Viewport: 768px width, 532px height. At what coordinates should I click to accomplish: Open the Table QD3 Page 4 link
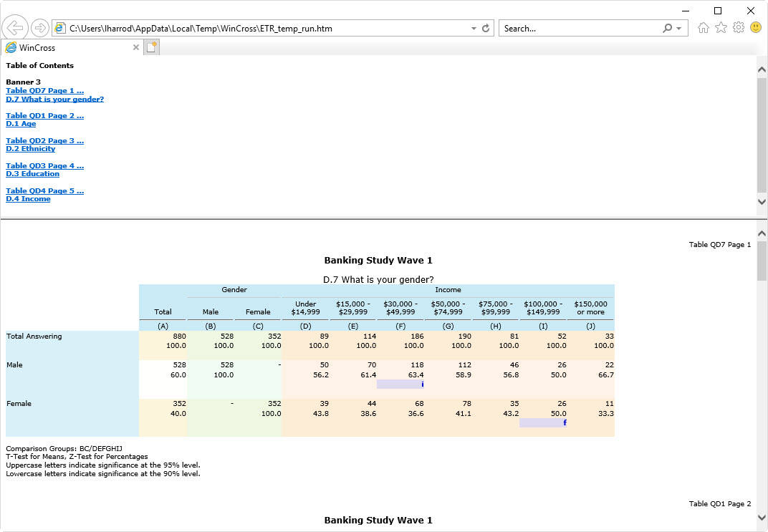click(44, 165)
